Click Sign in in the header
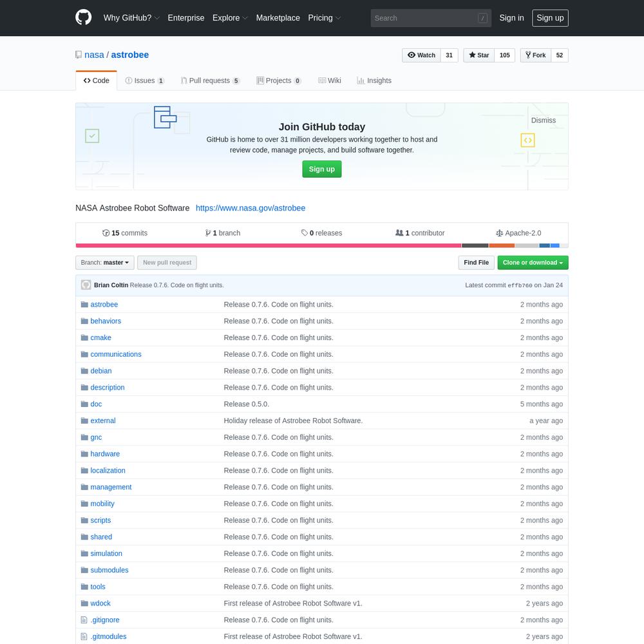Screen dimensions: 644x644 [x=512, y=17]
